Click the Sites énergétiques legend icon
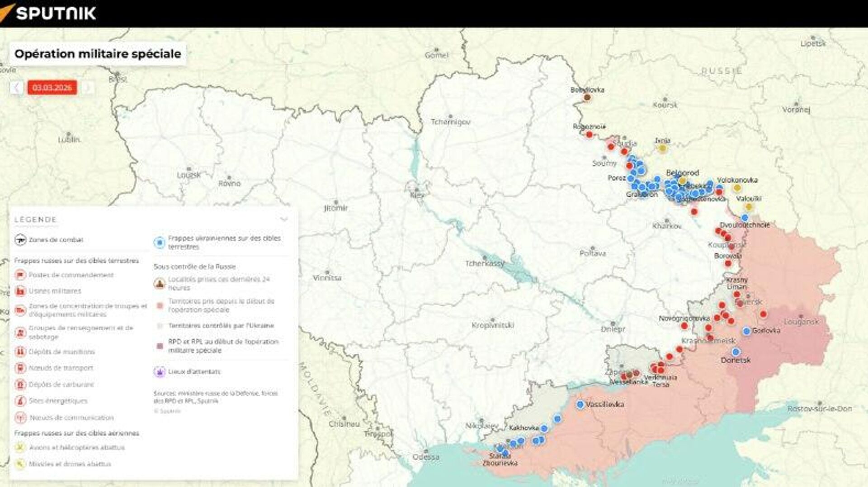The image size is (868, 487). tap(20, 401)
